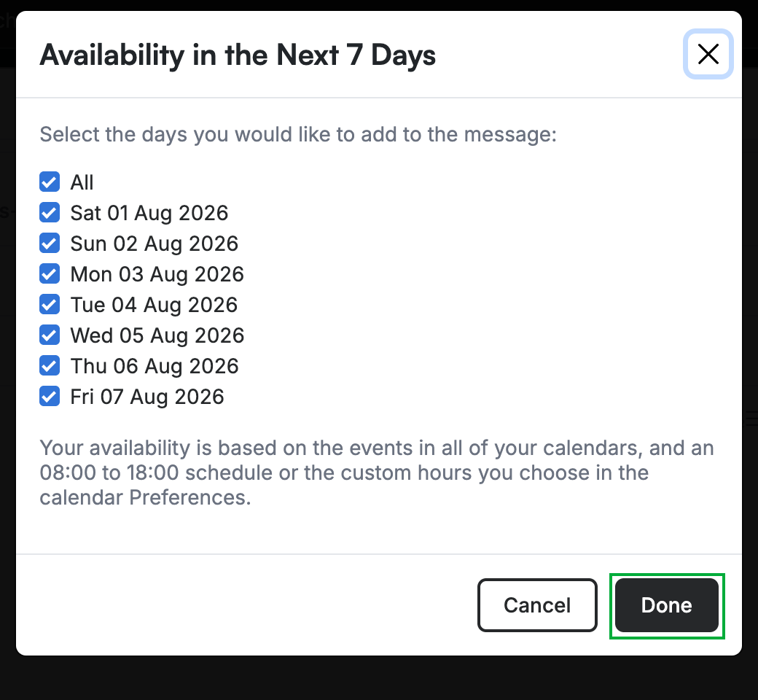The width and height of the screenshot is (758, 700).
Task: Click the 'All' label text
Action: 82,182
